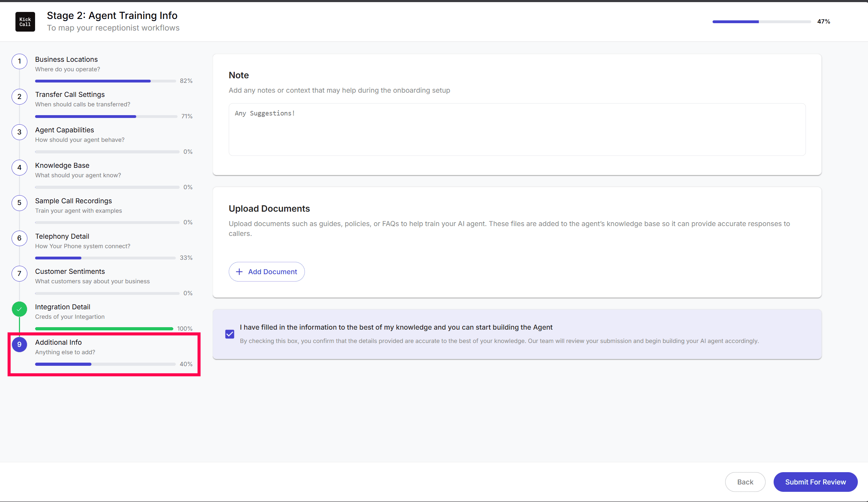Click the Kick Call logo icon
Image resolution: width=868 pixels, height=502 pixels.
point(25,22)
